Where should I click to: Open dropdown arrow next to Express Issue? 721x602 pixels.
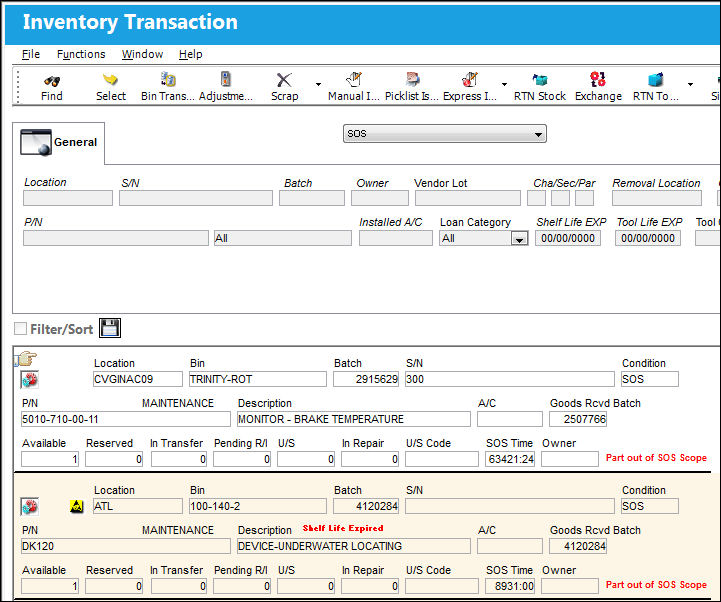(504, 85)
